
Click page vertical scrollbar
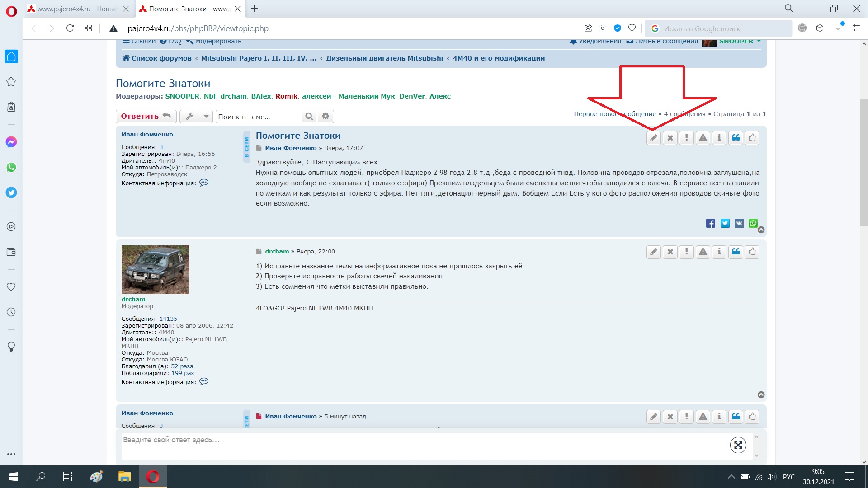click(863, 163)
